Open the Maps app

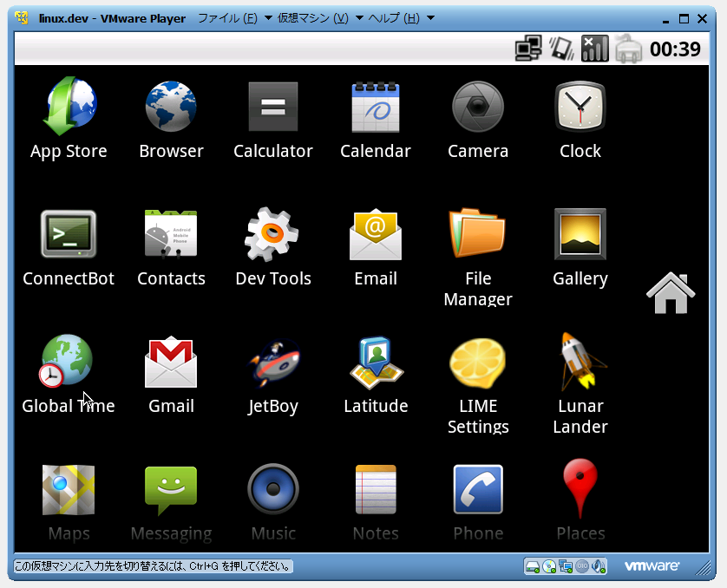pyautogui.click(x=69, y=490)
